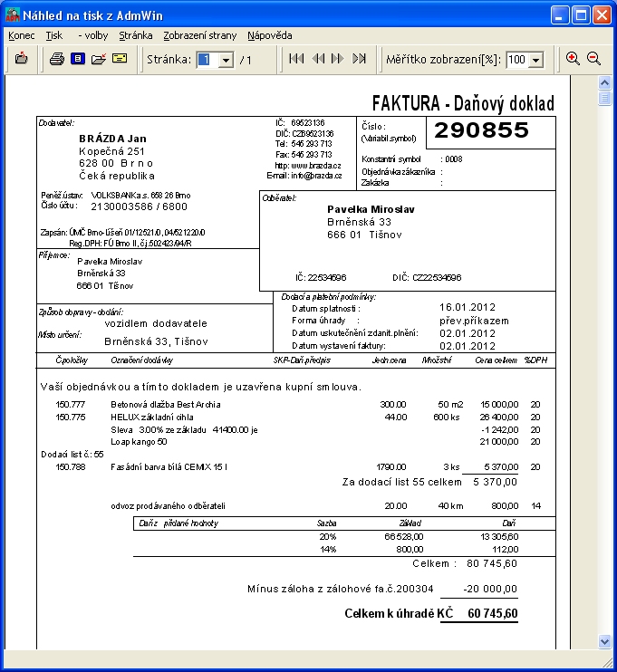
Task: Click the website www.brazda.cz
Action: [316, 166]
